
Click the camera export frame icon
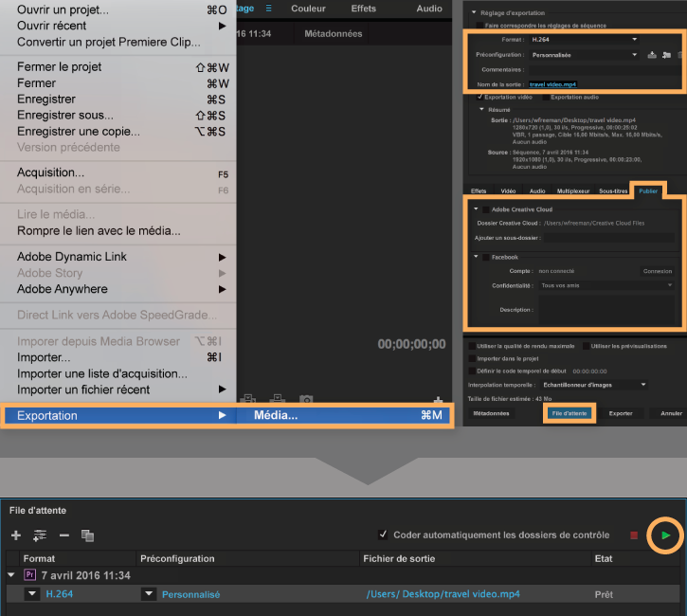point(306,399)
